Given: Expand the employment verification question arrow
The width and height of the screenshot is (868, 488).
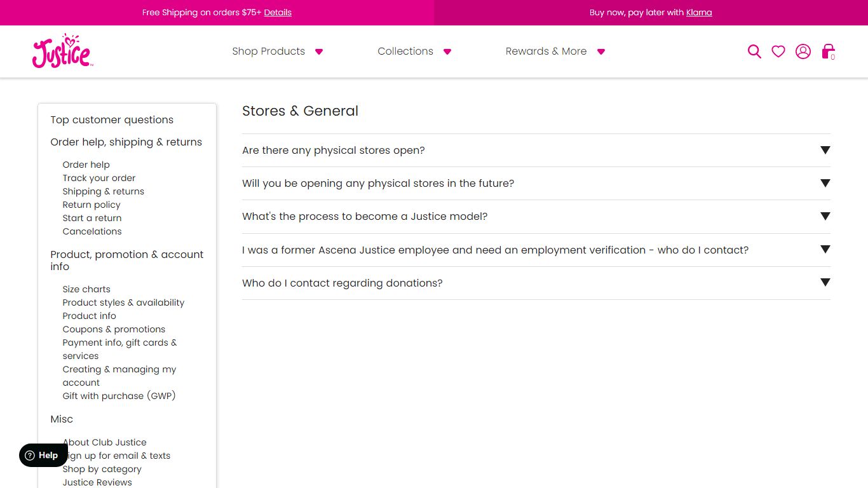Looking at the screenshot, I should (x=825, y=250).
